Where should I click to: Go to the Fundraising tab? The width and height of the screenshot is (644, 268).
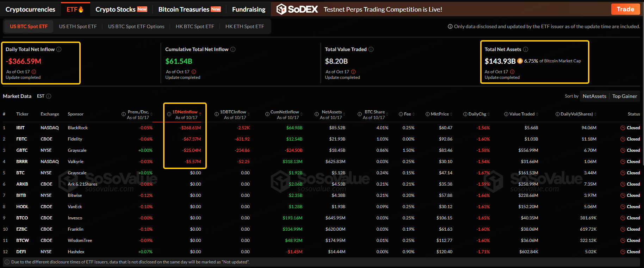pyautogui.click(x=249, y=10)
